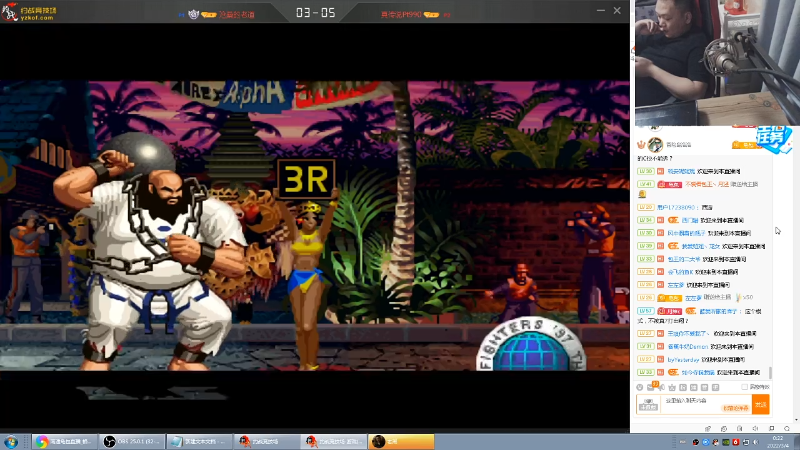
Task: Click the LV57 level badge in chat
Action: (x=646, y=311)
